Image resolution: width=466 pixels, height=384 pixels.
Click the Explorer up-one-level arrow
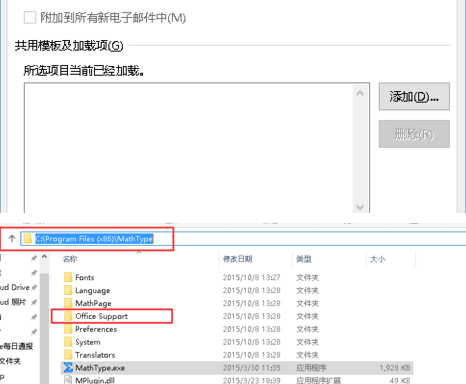(12, 239)
